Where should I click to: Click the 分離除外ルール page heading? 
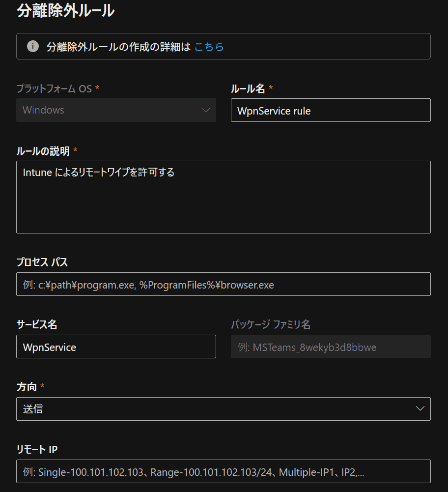65,11
